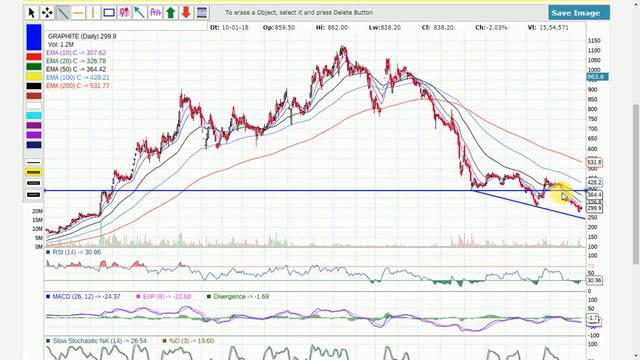Click the EMA (20) C legend entry
This screenshot has width=640, height=360.
[x=76, y=61]
